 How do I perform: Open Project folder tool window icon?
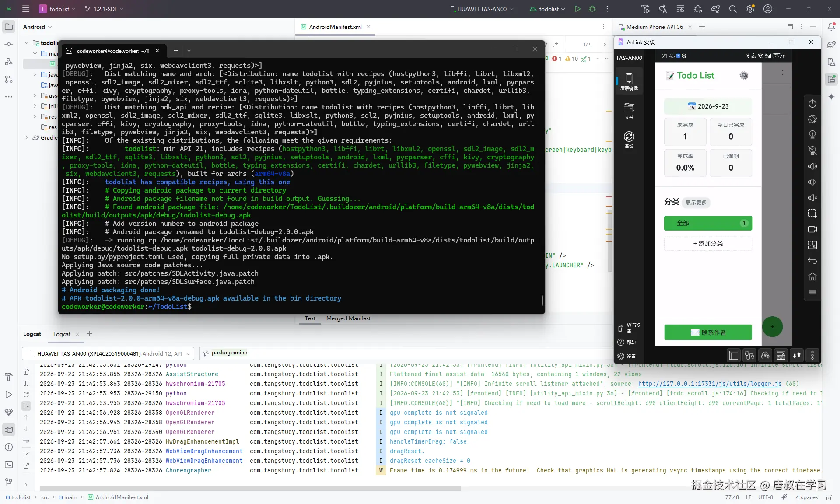coord(9,27)
